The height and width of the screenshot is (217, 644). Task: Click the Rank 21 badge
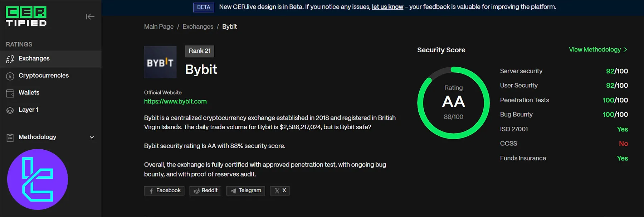tap(200, 51)
